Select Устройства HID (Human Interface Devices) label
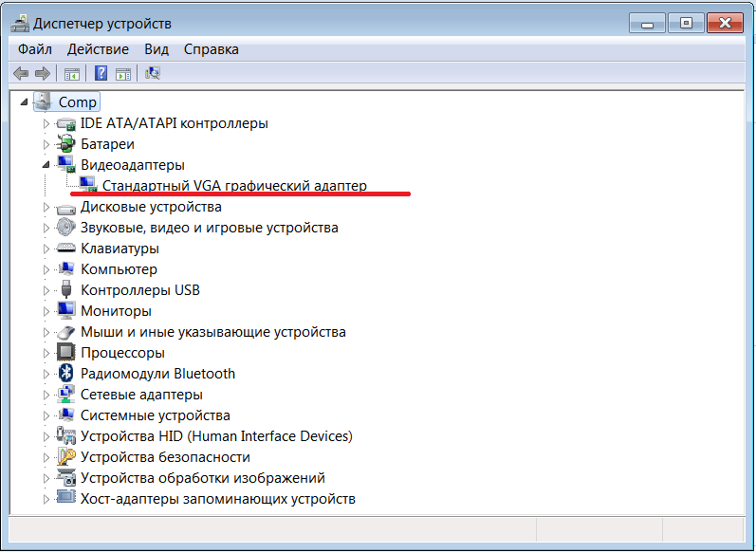The image size is (756, 553). pos(216,435)
